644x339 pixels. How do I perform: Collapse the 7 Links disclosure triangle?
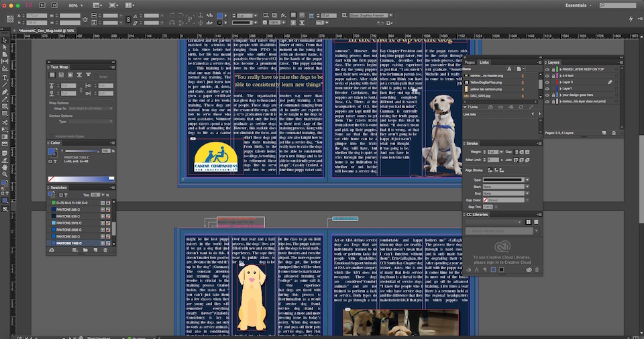click(465, 107)
